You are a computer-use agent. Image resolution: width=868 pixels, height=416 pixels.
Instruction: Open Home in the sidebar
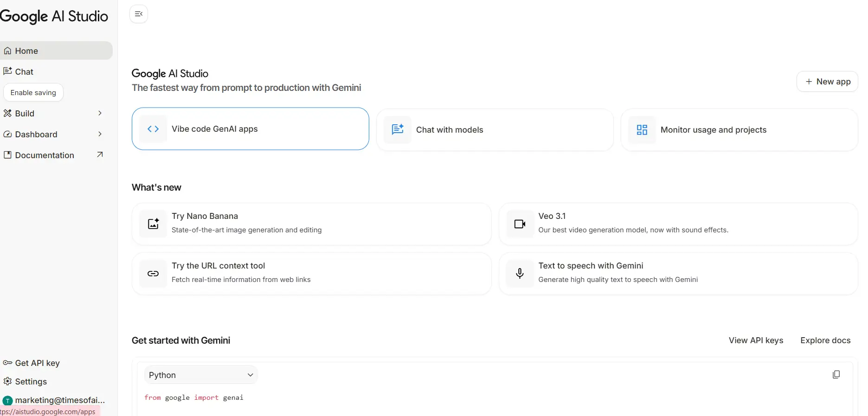[x=56, y=51]
